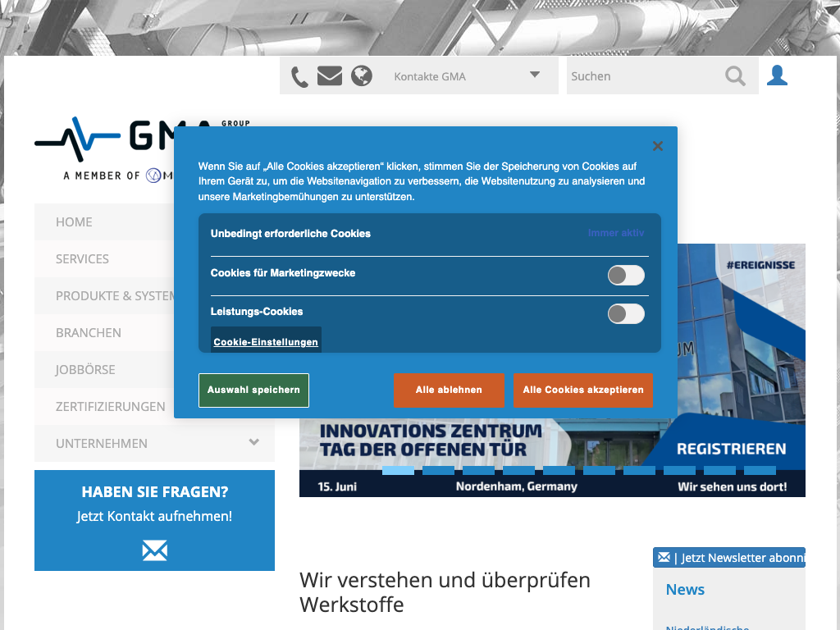The height and width of the screenshot is (630, 840).
Task: Open the Kontakte GMA dropdown
Action: (x=467, y=76)
